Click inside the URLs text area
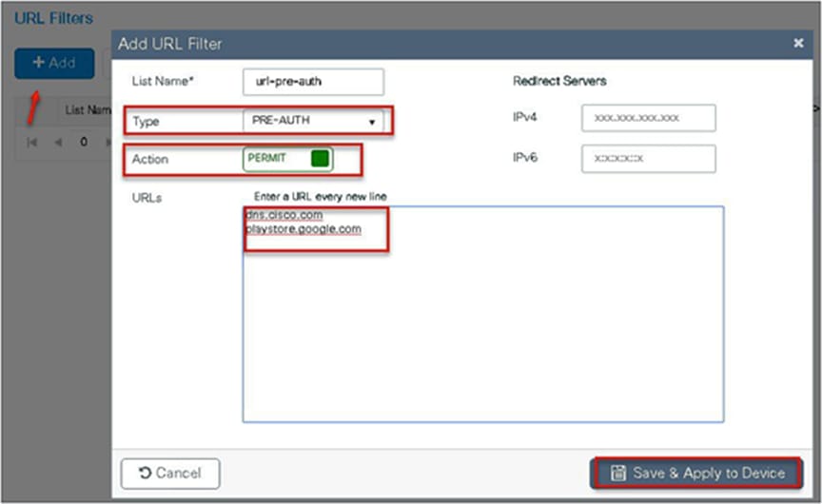 pos(482,315)
